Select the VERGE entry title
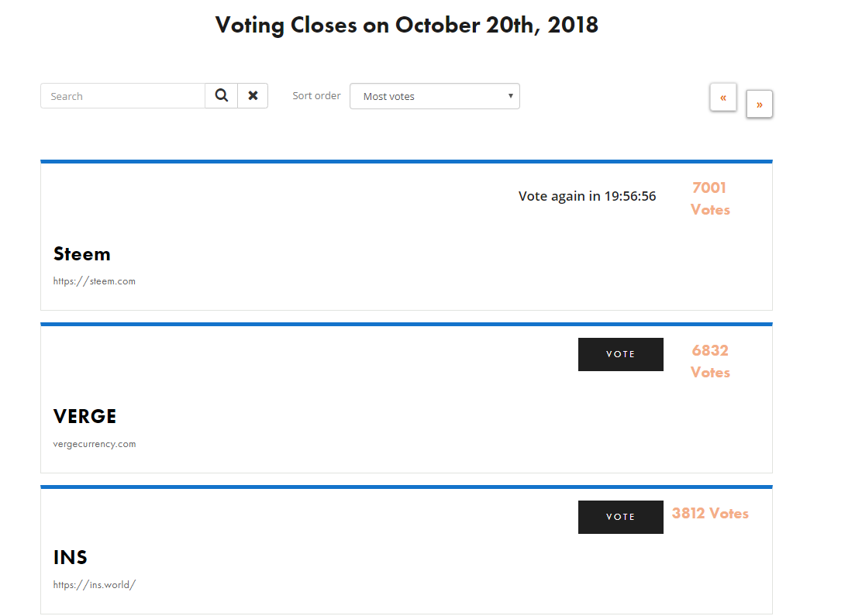The image size is (862, 616). click(85, 417)
